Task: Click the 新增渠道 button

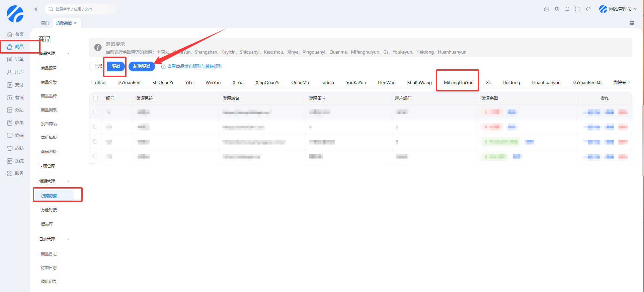Action: point(142,66)
